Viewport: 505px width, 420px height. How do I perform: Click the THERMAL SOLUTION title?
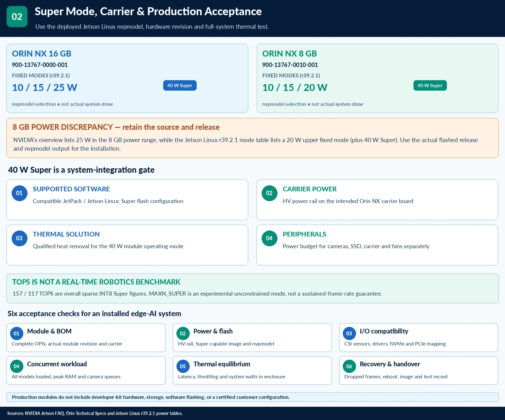pyautogui.click(x=66, y=234)
